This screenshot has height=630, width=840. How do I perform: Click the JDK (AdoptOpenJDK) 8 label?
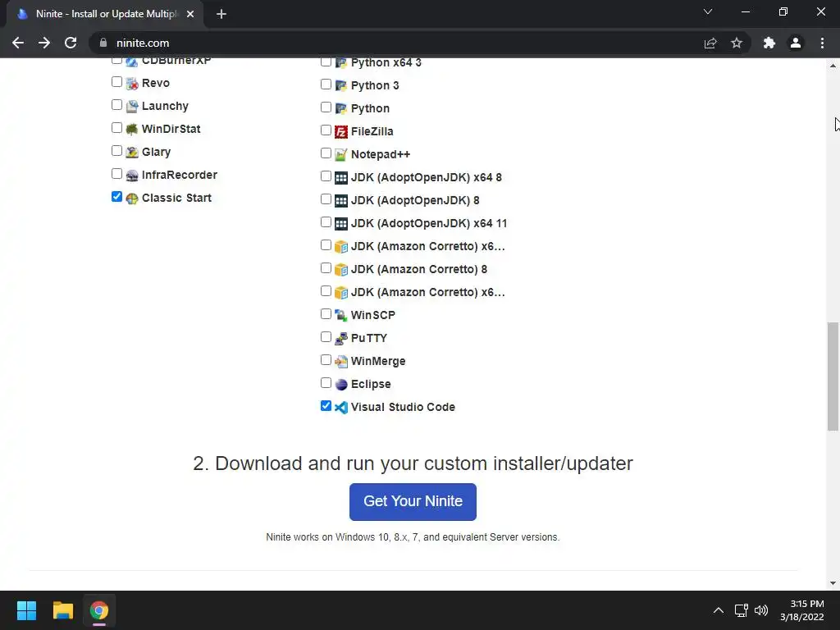point(415,200)
